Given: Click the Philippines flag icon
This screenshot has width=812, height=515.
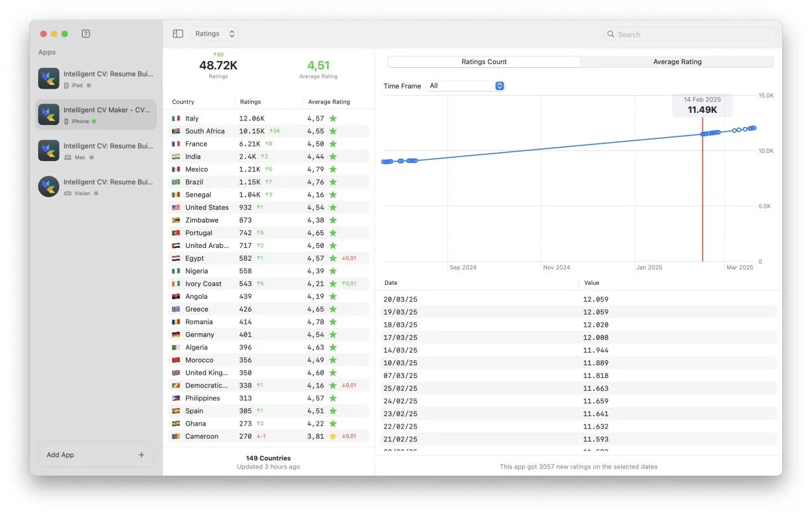Looking at the screenshot, I should tap(176, 398).
